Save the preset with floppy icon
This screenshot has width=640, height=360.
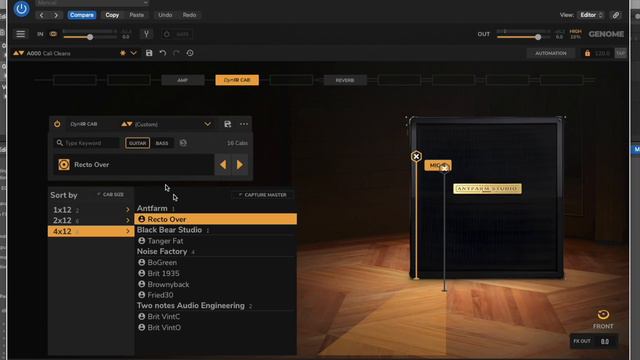[149, 53]
